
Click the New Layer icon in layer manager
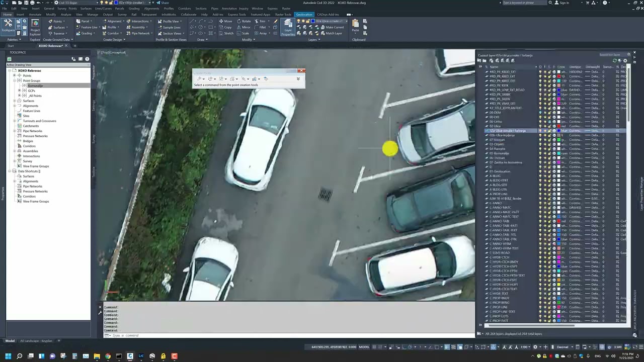496,60
